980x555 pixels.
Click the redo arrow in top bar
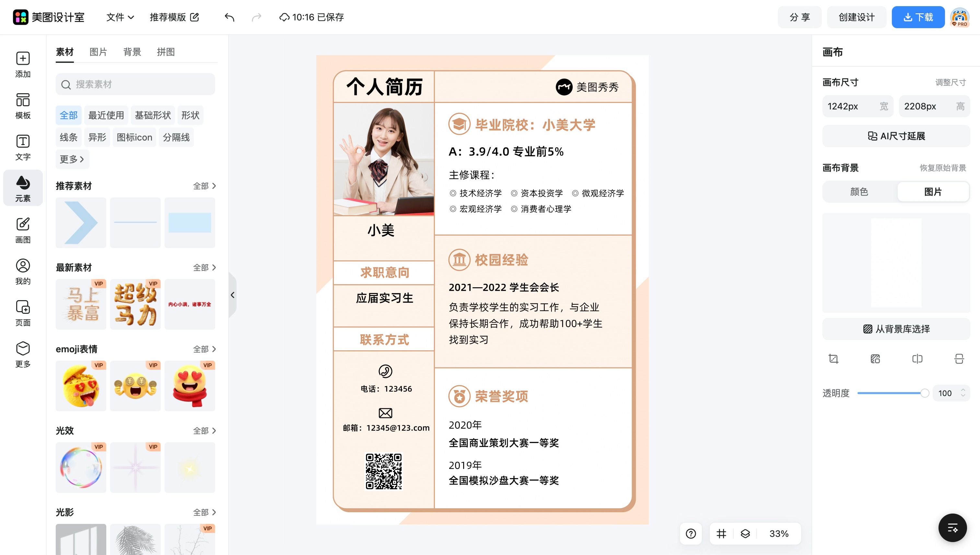[257, 17]
